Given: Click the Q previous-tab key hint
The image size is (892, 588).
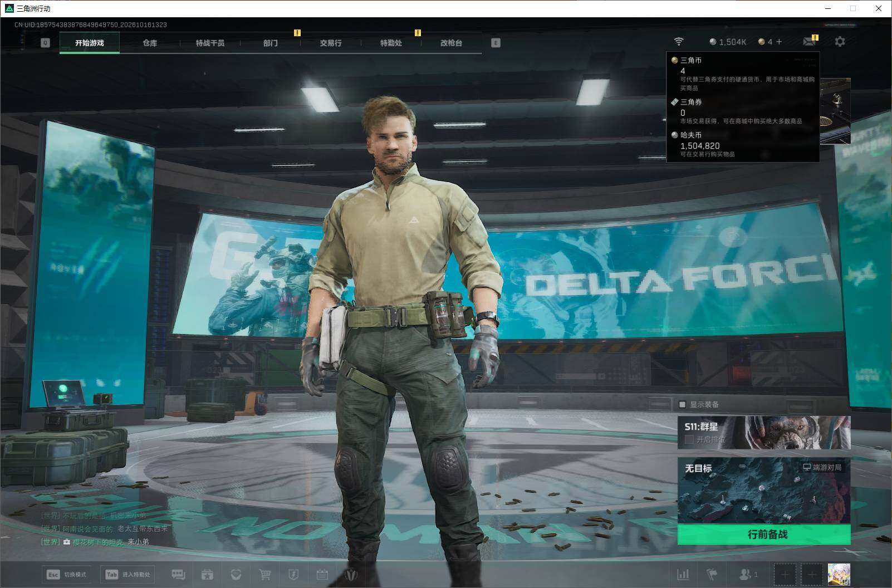Looking at the screenshot, I should tap(45, 43).
